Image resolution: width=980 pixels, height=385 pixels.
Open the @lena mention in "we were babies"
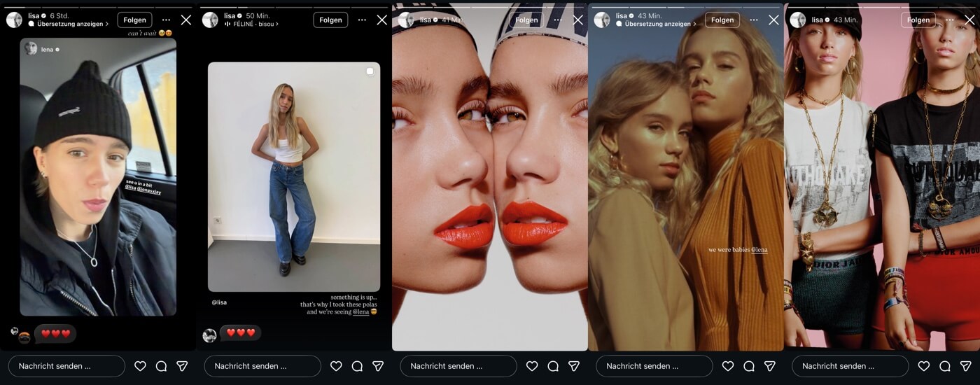point(759,250)
